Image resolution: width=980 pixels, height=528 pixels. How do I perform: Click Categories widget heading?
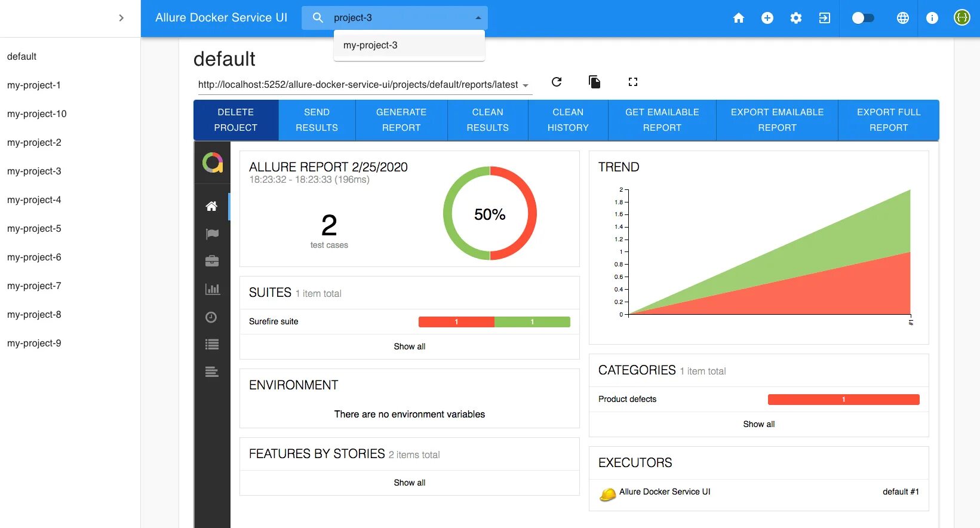pos(637,370)
